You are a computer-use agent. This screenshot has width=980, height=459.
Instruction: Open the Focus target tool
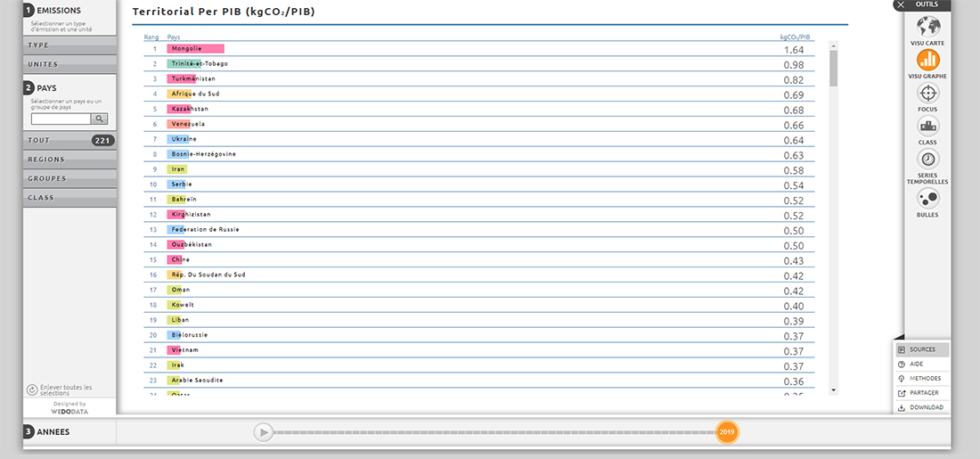pyautogui.click(x=927, y=93)
